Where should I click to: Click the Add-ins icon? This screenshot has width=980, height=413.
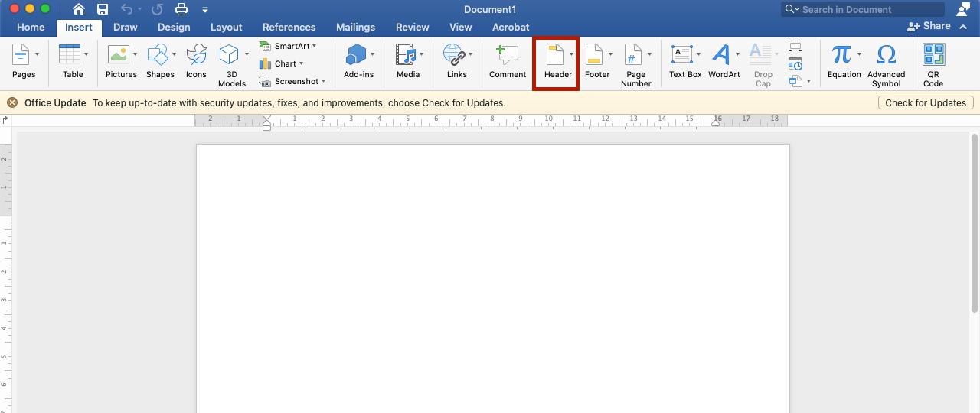(x=356, y=55)
